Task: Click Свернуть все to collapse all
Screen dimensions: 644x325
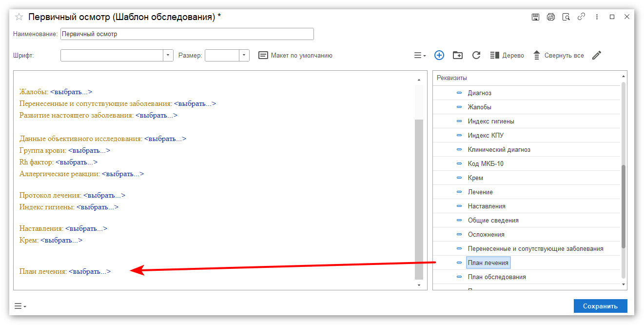Action: [558, 55]
